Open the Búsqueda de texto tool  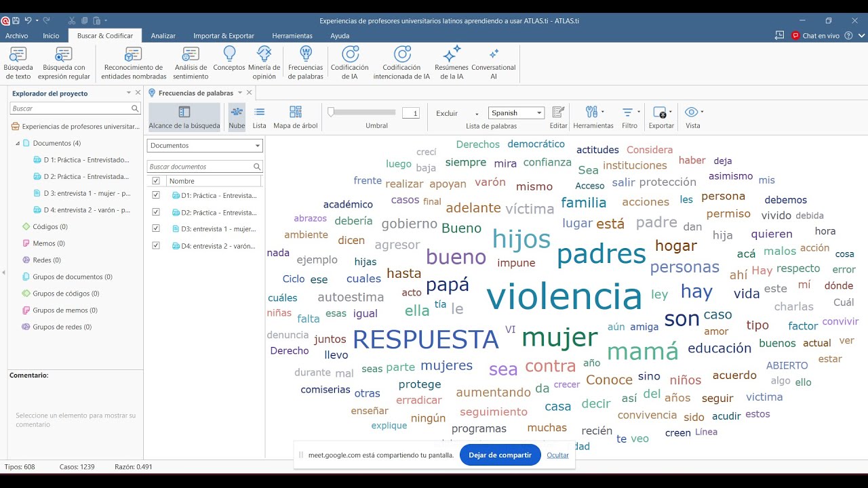click(x=18, y=63)
